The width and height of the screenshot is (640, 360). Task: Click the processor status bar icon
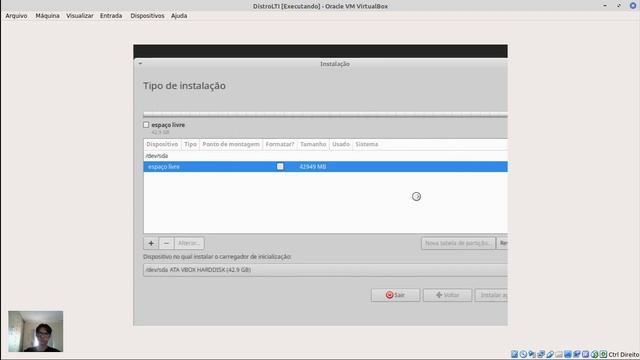(x=586, y=354)
